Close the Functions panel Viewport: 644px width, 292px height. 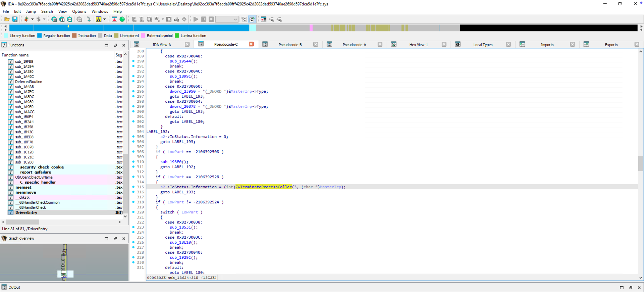click(x=124, y=45)
